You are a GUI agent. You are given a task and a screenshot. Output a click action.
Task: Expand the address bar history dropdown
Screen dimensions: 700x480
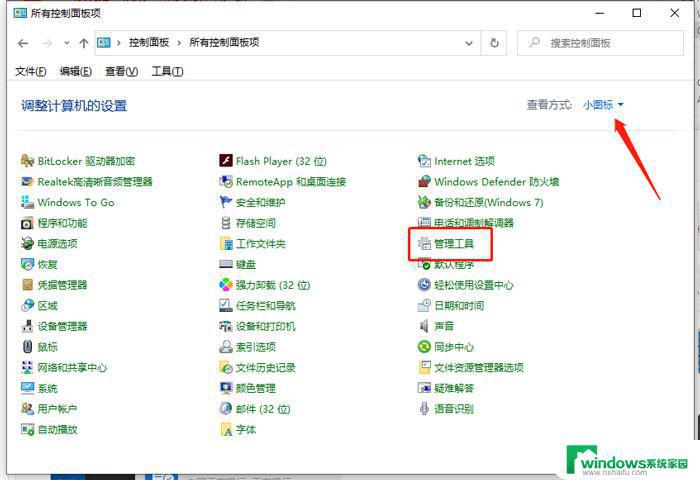(469, 43)
